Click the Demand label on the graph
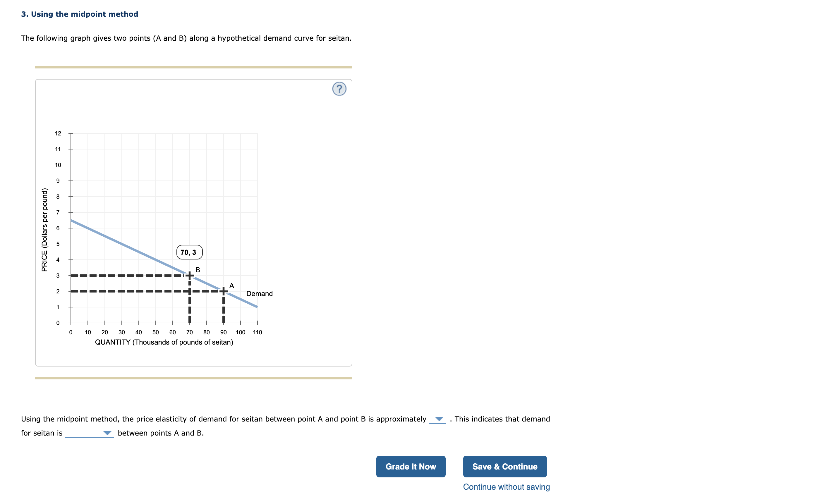This screenshot has width=817, height=504. [x=260, y=293]
